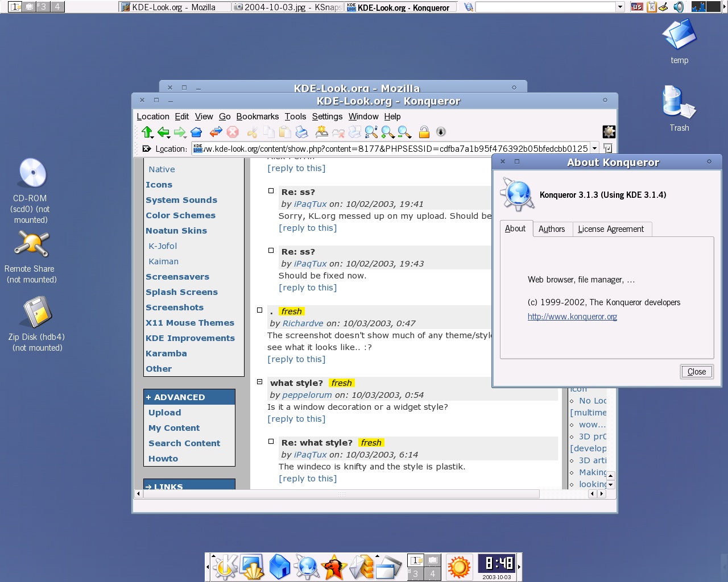Click the Paste clipboard icon
The height and width of the screenshot is (582, 728).
pyautogui.click(x=285, y=132)
